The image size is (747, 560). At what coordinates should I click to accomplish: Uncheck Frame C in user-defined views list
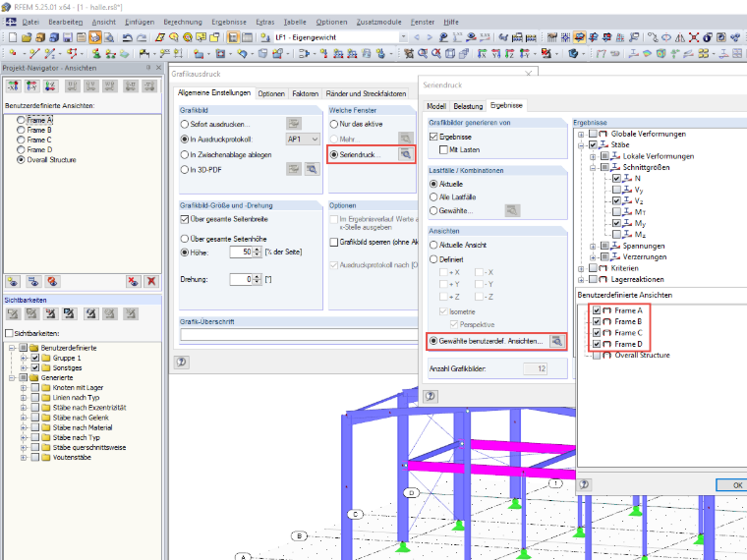(597, 333)
